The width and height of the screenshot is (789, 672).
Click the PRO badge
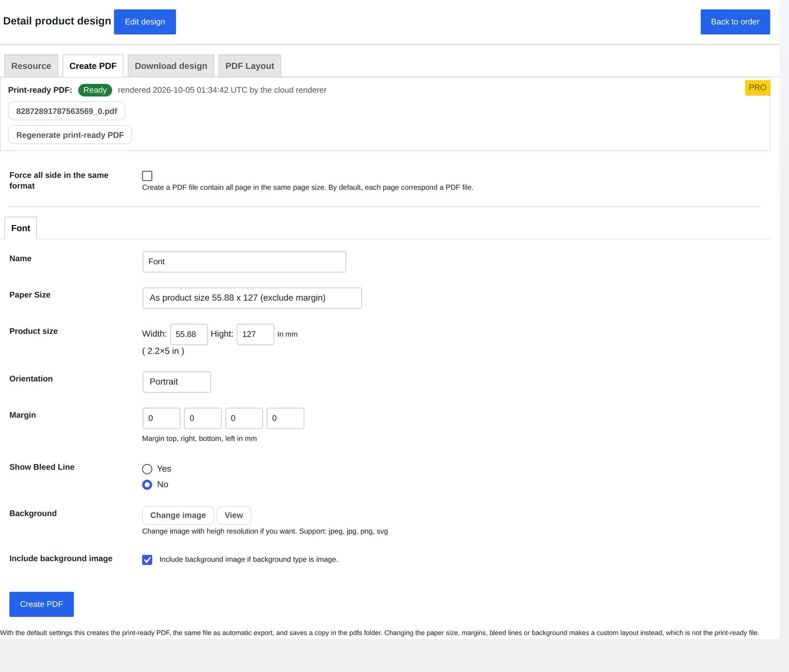click(x=757, y=88)
